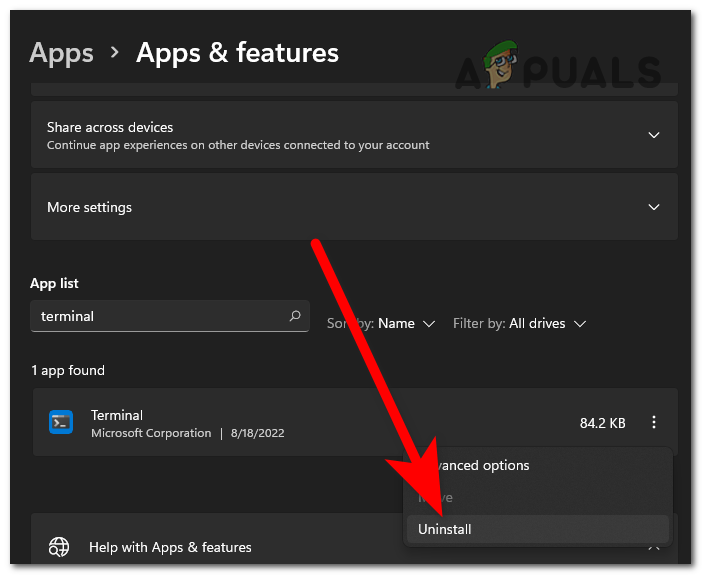Expand the More settings chevron
The width and height of the screenshot is (702, 575).
click(x=654, y=207)
